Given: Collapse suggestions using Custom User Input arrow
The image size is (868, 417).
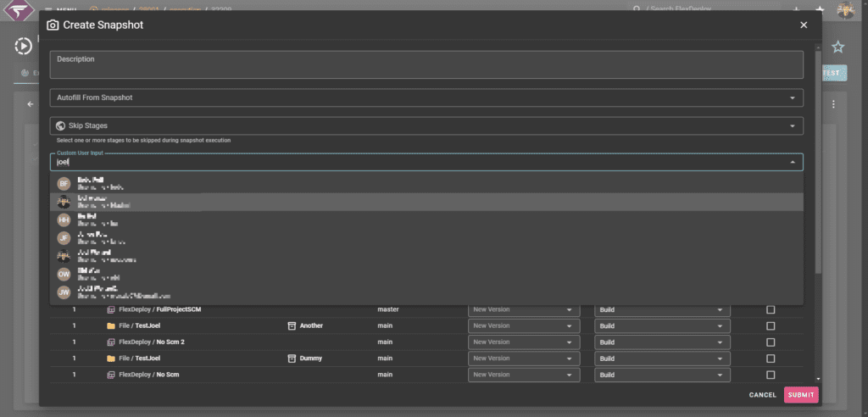Looking at the screenshot, I should 793,162.
